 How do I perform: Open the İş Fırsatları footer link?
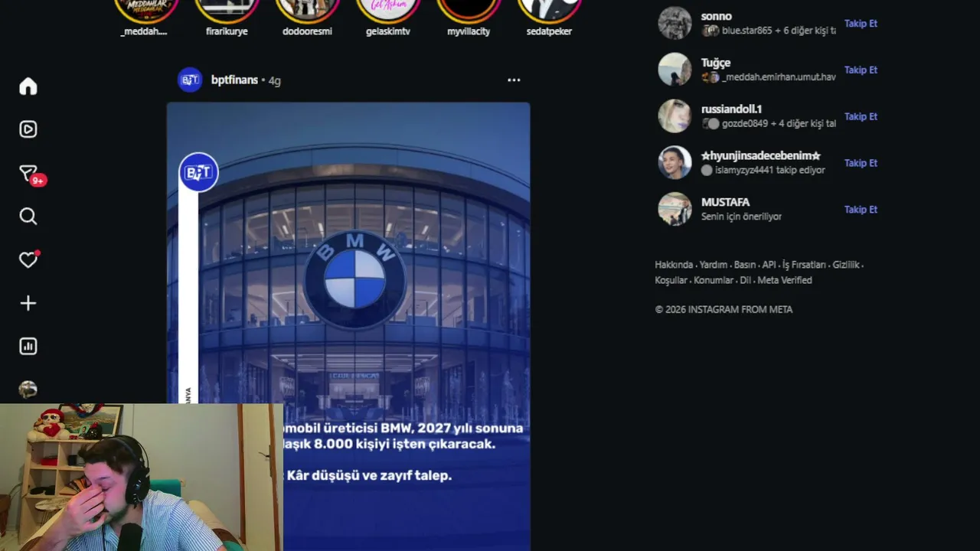(804, 265)
